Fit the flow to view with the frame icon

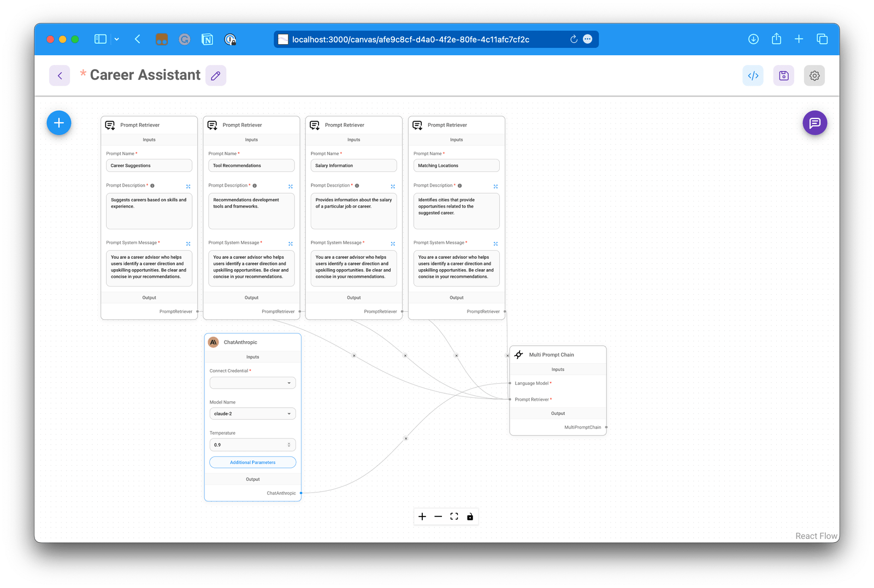pos(454,516)
